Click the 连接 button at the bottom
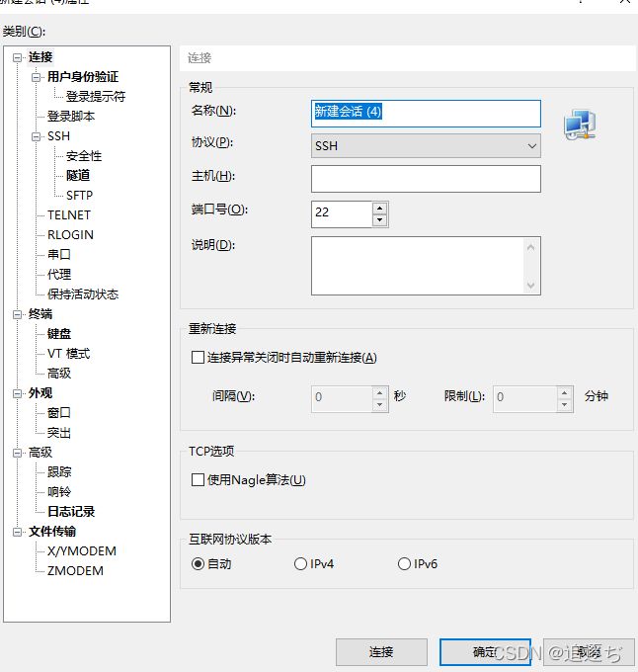Viewport: 638px width, 672px height. (381, 652)
